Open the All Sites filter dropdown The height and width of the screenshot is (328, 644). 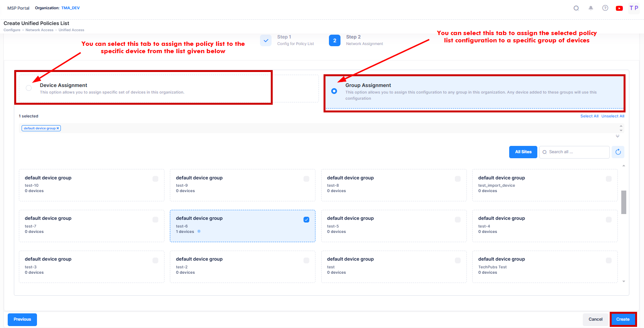click(x=523, y=152)
